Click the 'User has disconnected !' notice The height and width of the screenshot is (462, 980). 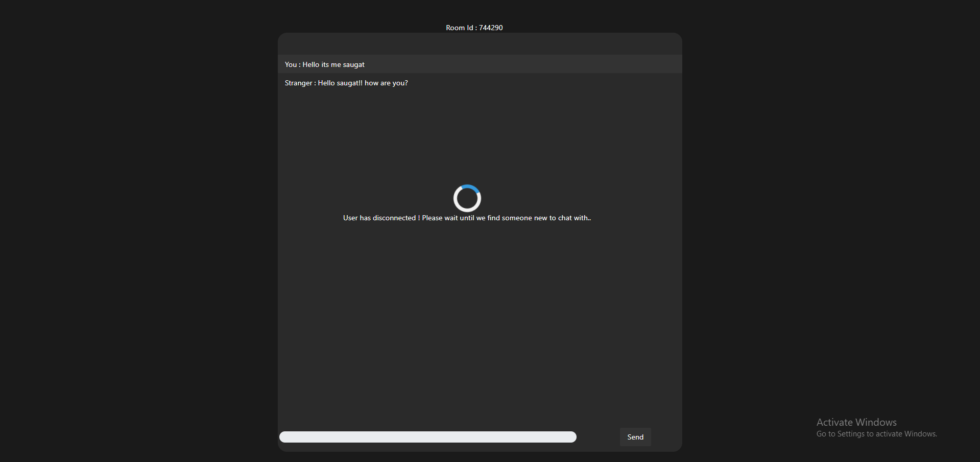point(381,218)
